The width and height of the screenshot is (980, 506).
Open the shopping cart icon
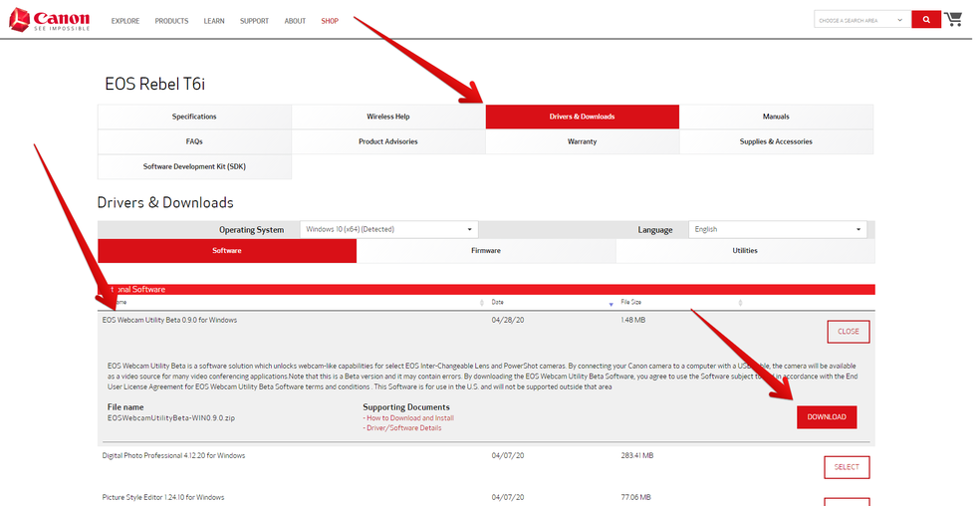(x=953, y=19)
